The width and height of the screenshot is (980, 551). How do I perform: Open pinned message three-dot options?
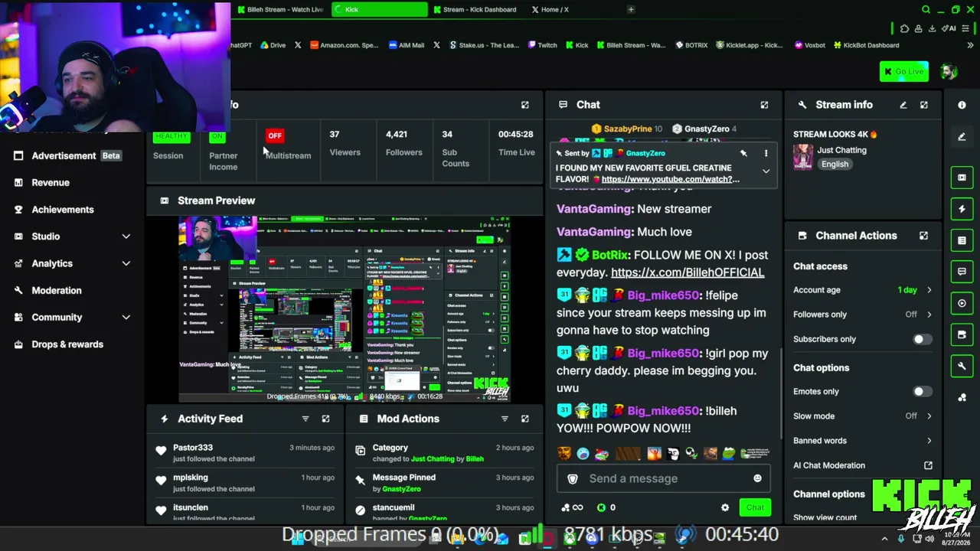[x=766, y=153]
